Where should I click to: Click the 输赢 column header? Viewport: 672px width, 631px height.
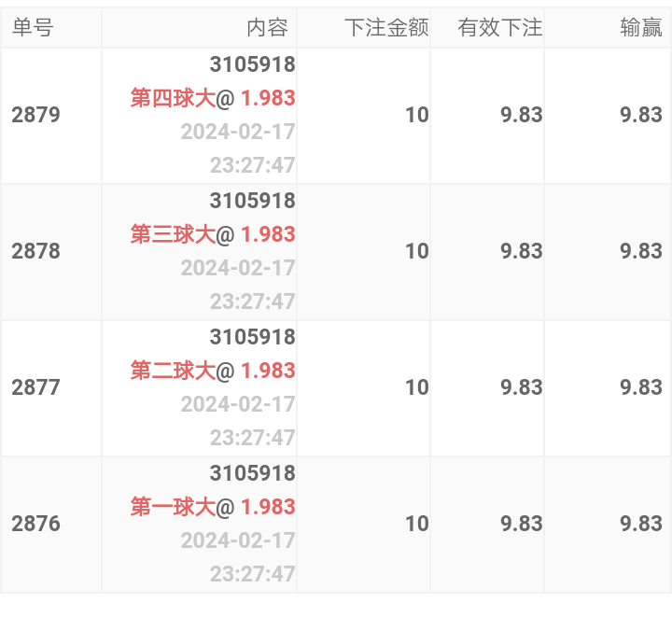click(x=641, y=28)
